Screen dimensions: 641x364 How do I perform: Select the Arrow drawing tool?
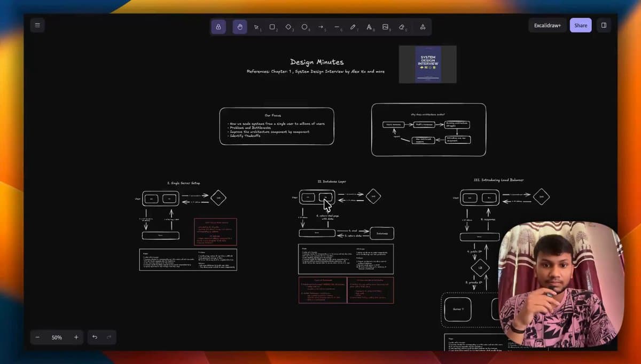[x=321, y=27]
